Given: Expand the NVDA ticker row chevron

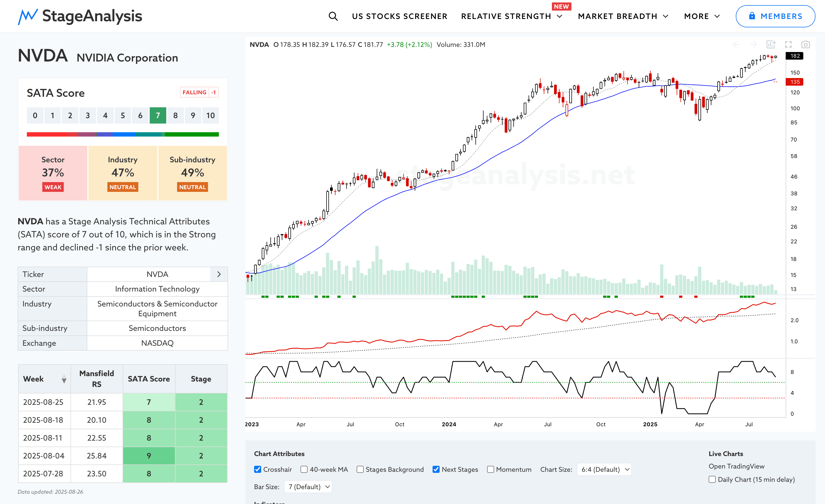Looking at the screenshot, I should pos(219,274).
